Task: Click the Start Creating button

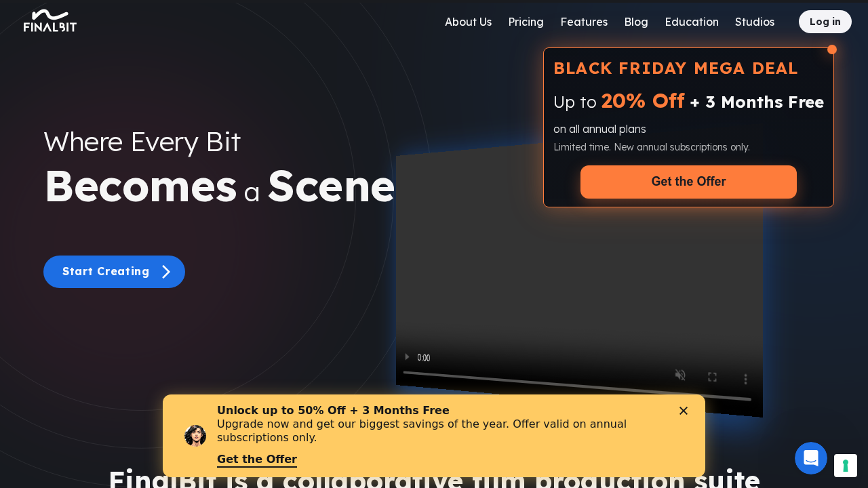Action: pyautogui.click(x=114, y=272)
